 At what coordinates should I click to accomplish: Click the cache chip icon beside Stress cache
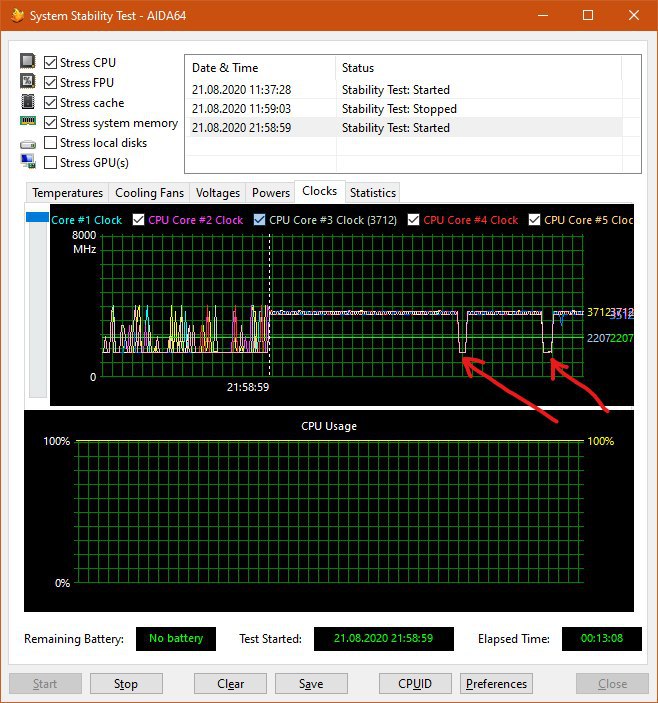28,101
